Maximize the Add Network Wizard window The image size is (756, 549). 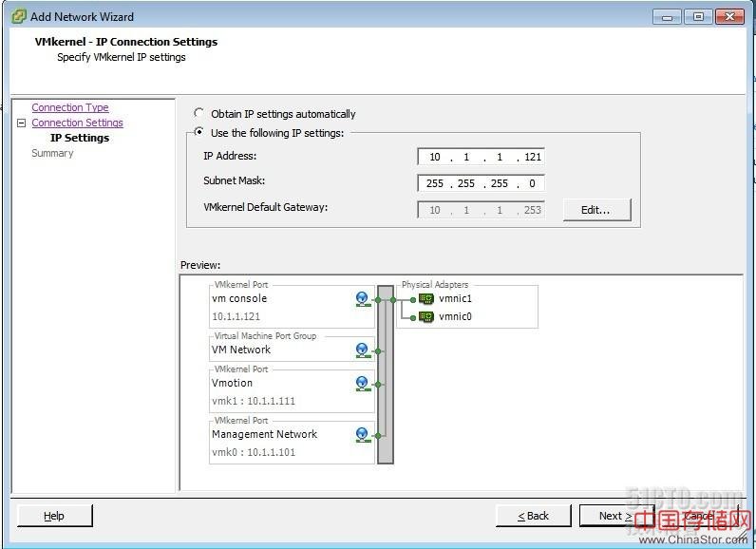pyautogui.click(x=698, y=16)
